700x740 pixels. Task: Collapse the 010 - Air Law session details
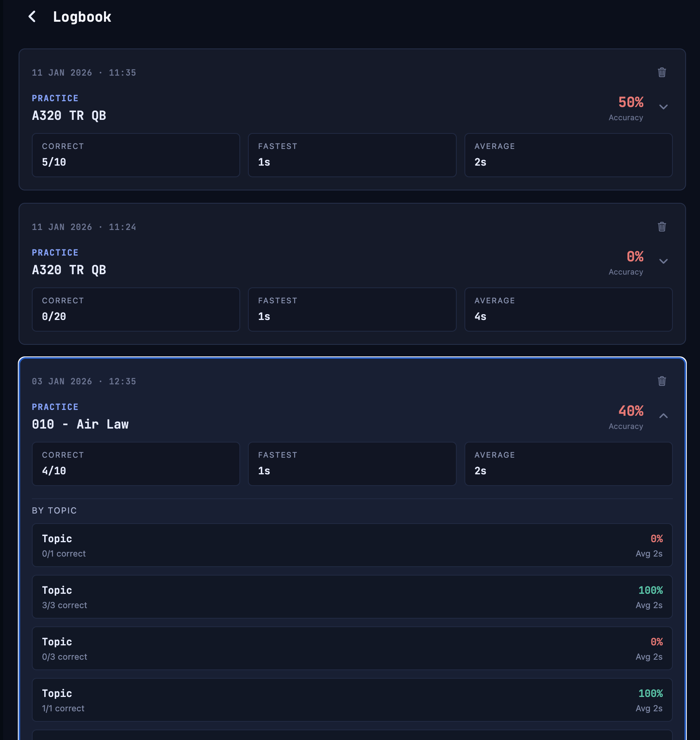click(663, 416)
